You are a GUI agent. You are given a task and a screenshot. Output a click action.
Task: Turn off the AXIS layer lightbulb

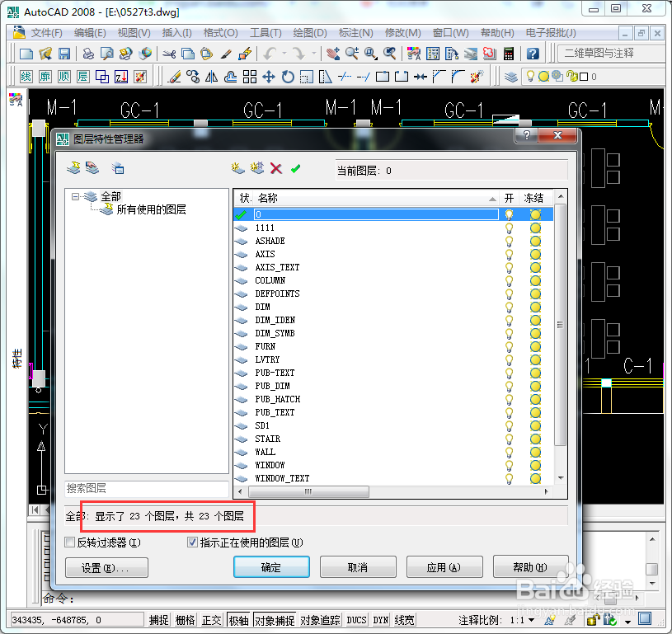coord(509,254)
